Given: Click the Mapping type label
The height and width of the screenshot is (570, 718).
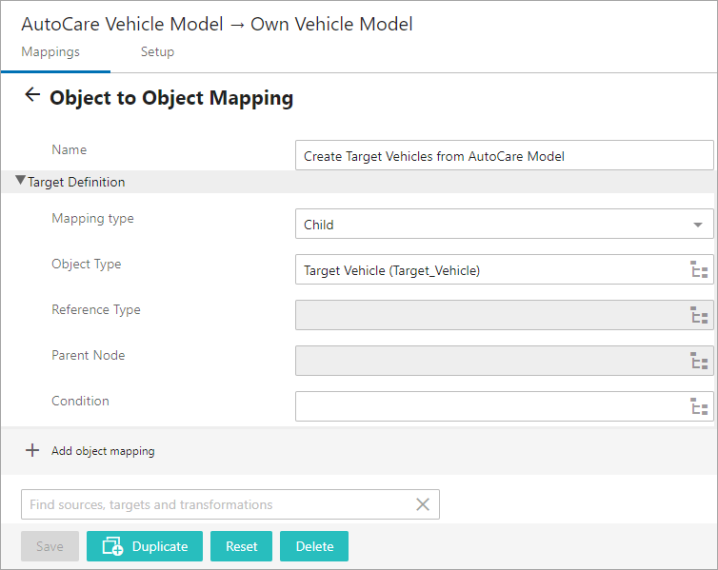Looking at the screenshot, I should click(x=92, y=219).
